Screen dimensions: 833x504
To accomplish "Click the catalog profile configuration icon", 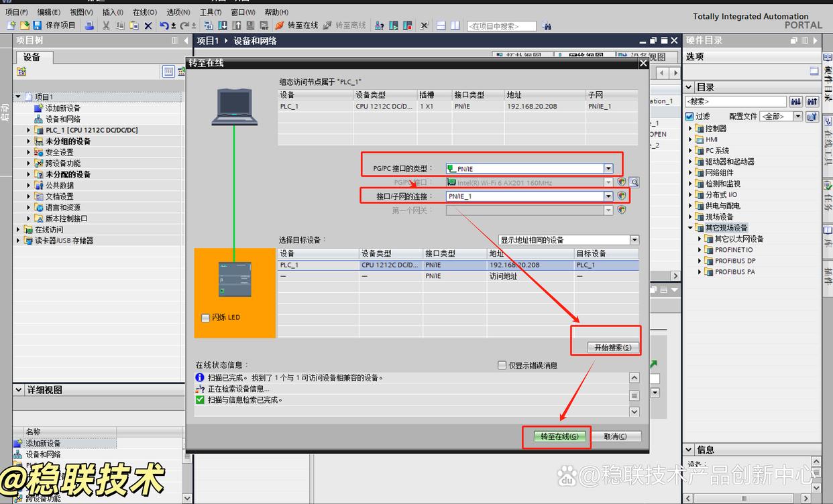I will 812,117.
